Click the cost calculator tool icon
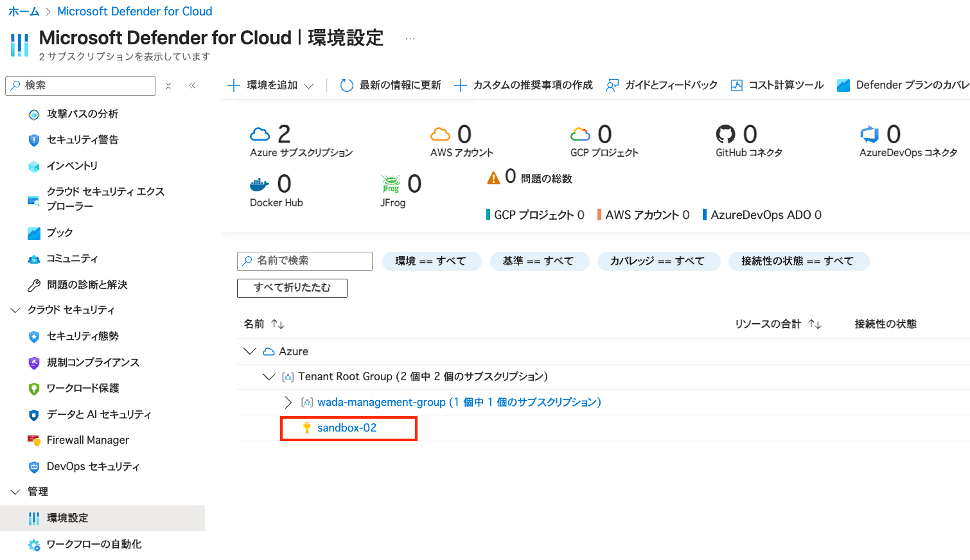970x560 pixels. click(x=737, y=85)
